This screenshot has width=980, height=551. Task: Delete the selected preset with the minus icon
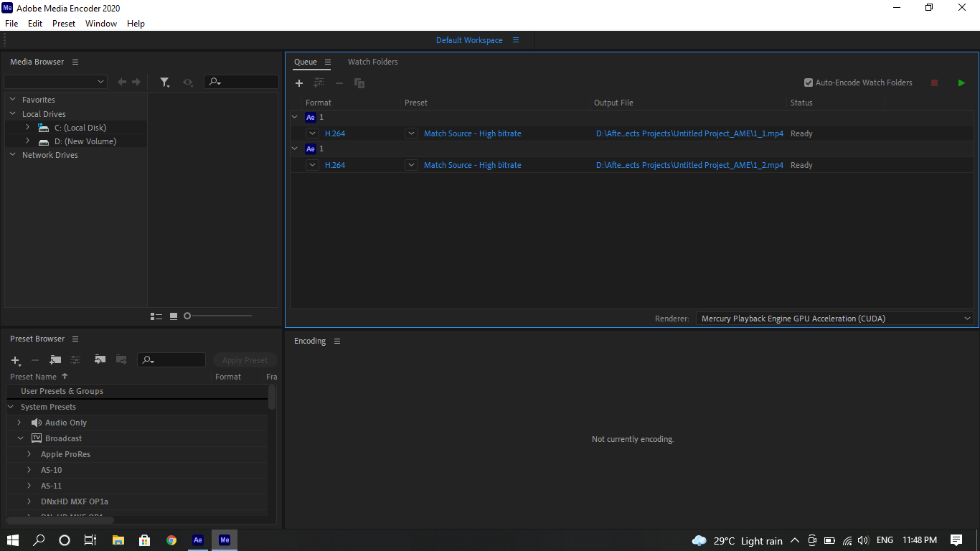point(35,360)
